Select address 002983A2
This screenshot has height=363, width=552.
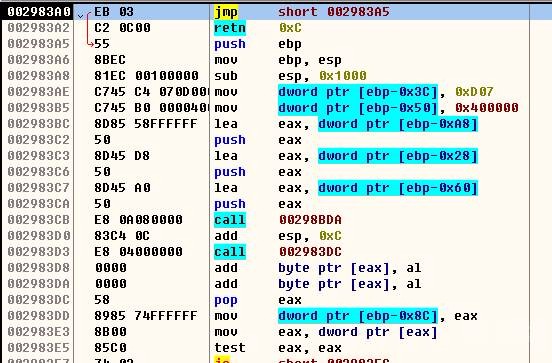[39, 28]
